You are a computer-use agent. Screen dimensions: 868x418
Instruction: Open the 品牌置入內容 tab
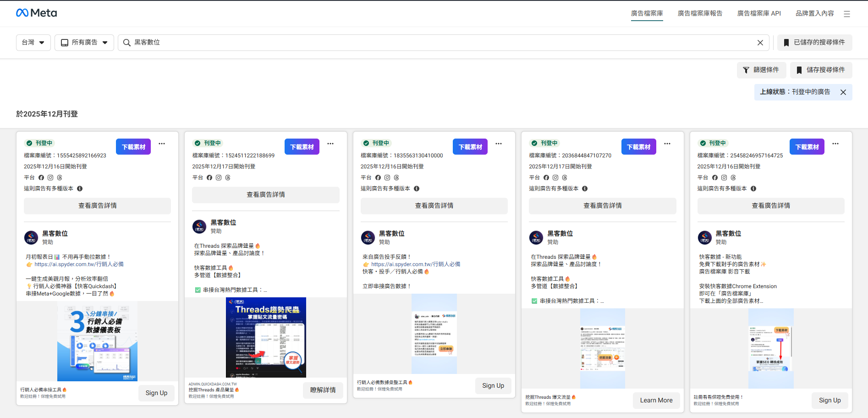pyautogui.click(x=815, y=13)
